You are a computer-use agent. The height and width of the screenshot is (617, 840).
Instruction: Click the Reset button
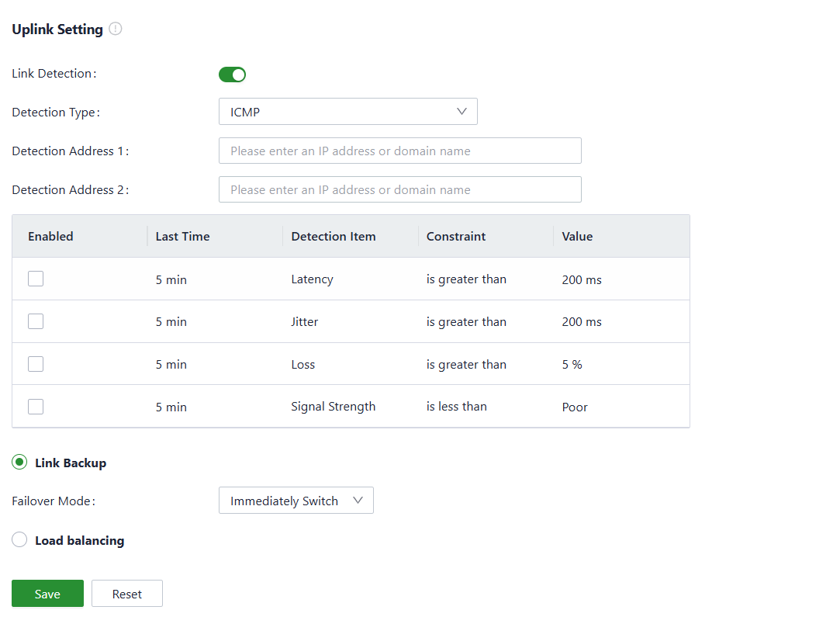[x=127, y=594]
